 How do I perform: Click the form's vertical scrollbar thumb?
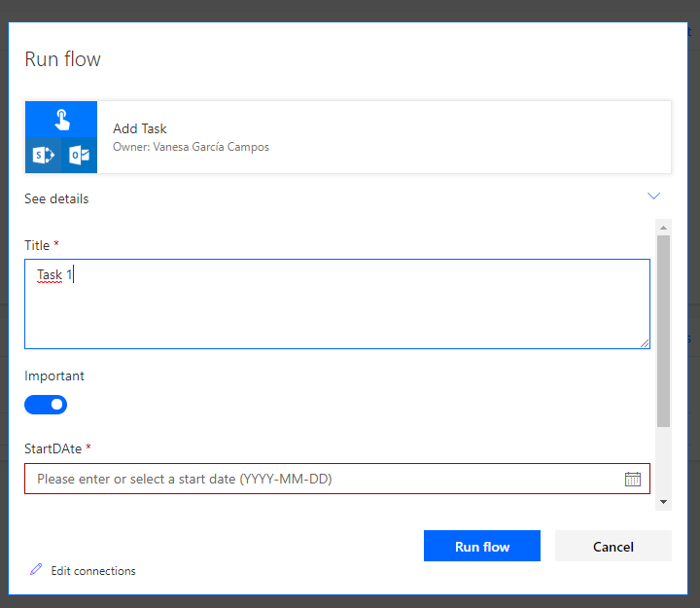click(x=663, y=331)
